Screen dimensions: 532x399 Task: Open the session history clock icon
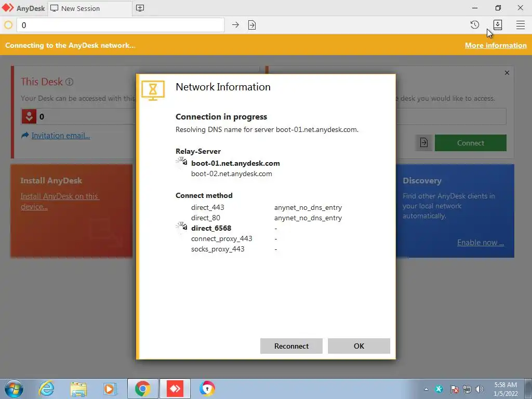(475, 25)
